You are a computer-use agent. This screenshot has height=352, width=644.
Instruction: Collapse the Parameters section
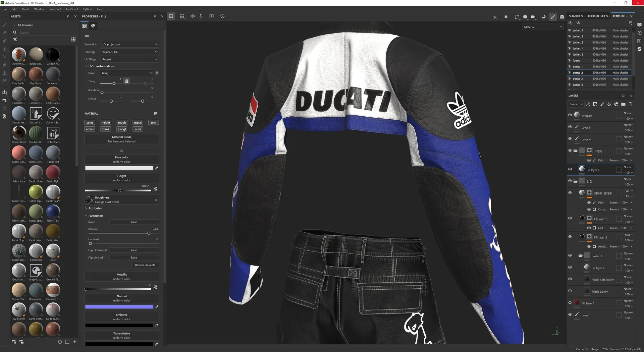[86, 216]
